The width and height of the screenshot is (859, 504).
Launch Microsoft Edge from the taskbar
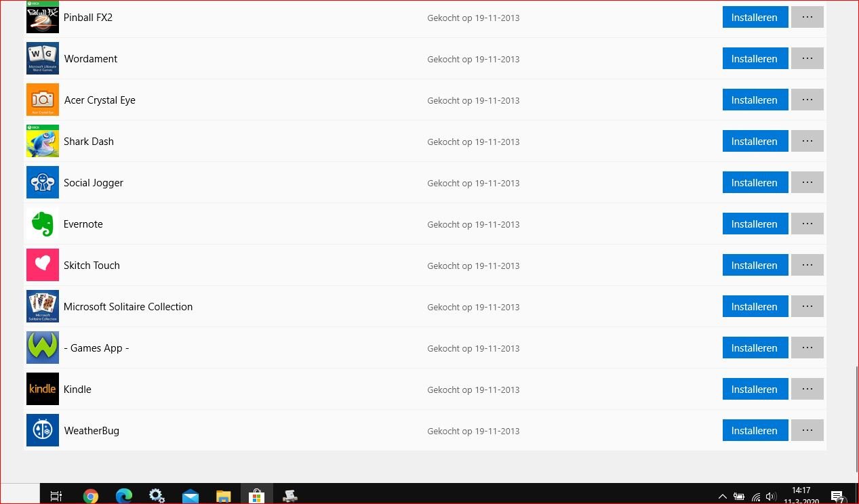click(x=123, y=496)
